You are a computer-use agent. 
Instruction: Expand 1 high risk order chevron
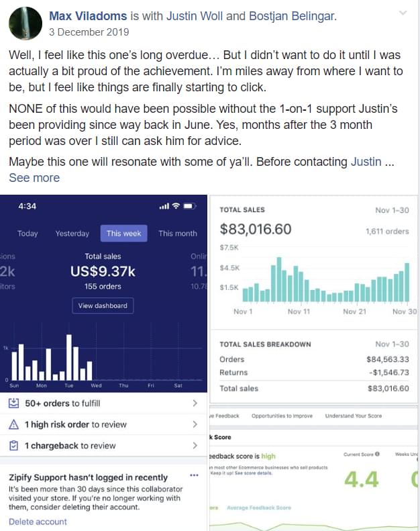click(x=195, y=424)
